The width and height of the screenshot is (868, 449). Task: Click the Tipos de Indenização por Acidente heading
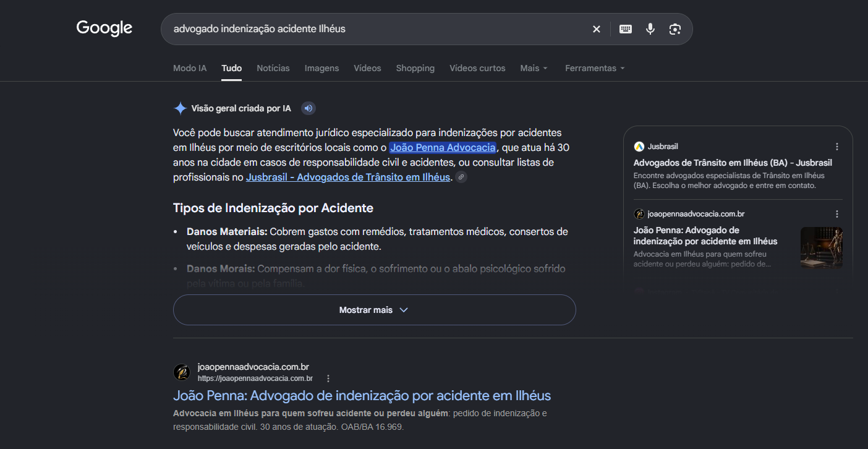(x=273, y=208)
